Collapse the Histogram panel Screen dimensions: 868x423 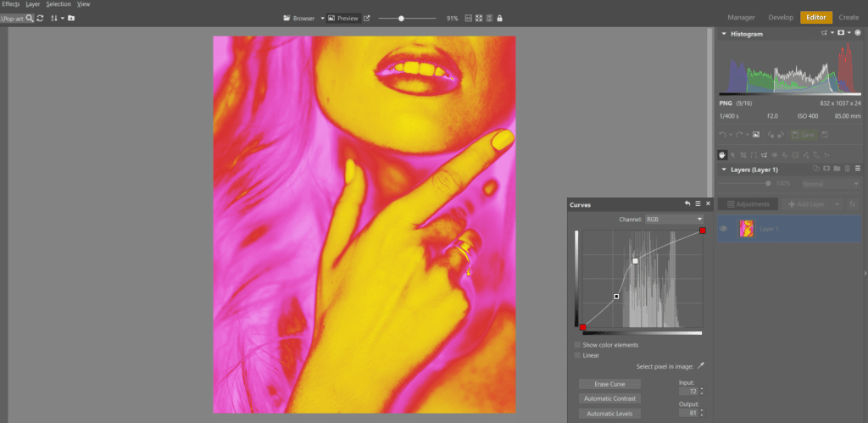point(724,34)
